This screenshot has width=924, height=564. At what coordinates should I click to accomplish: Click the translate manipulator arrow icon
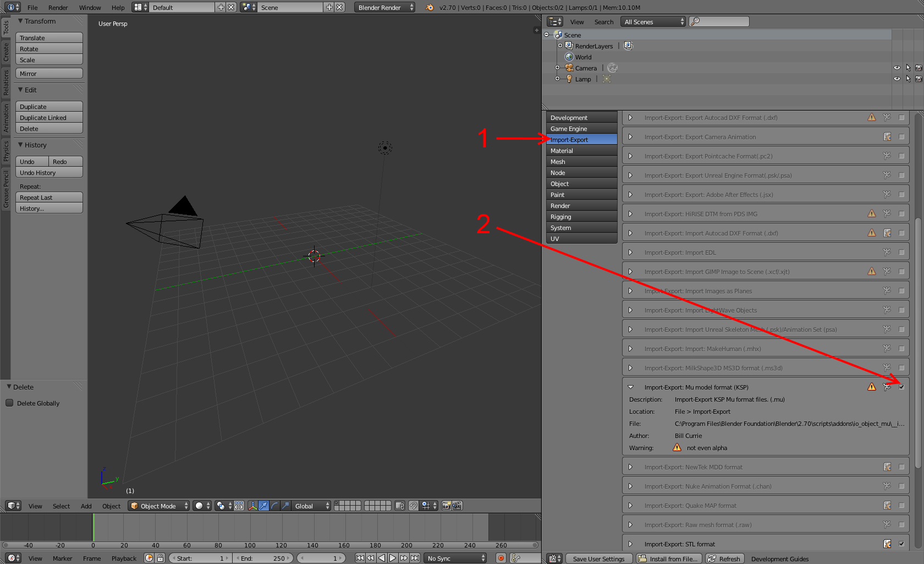[263, 506]
